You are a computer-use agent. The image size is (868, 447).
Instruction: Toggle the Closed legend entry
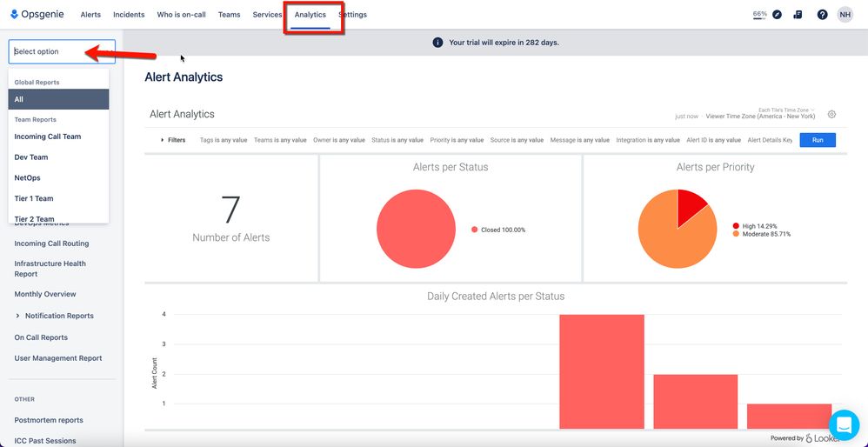498,230
